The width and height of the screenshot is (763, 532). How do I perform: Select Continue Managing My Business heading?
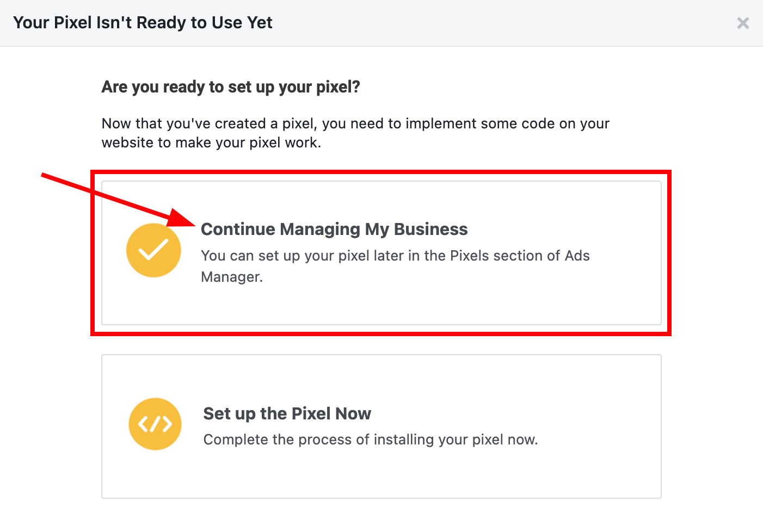coord(334,229)
